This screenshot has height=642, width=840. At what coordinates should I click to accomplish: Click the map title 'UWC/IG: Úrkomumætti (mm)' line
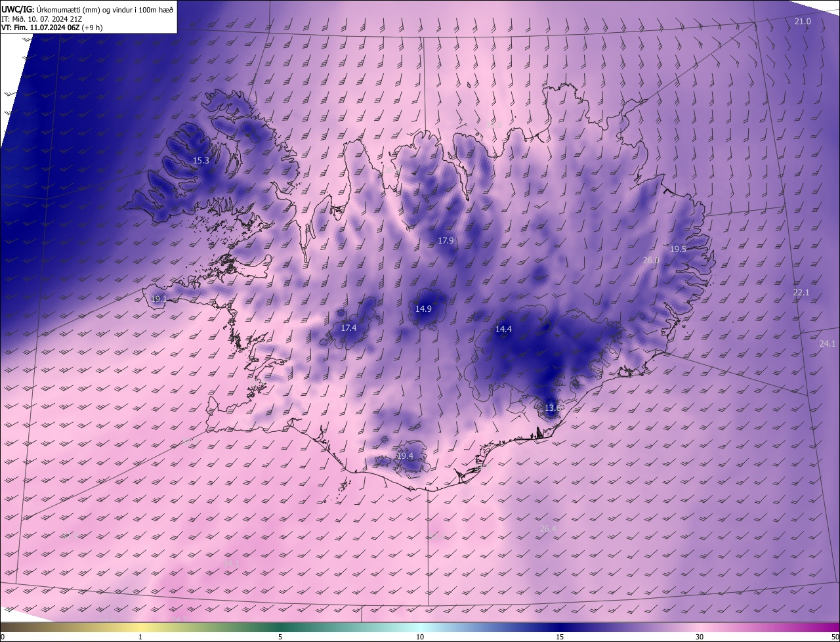tap(88, 9)
